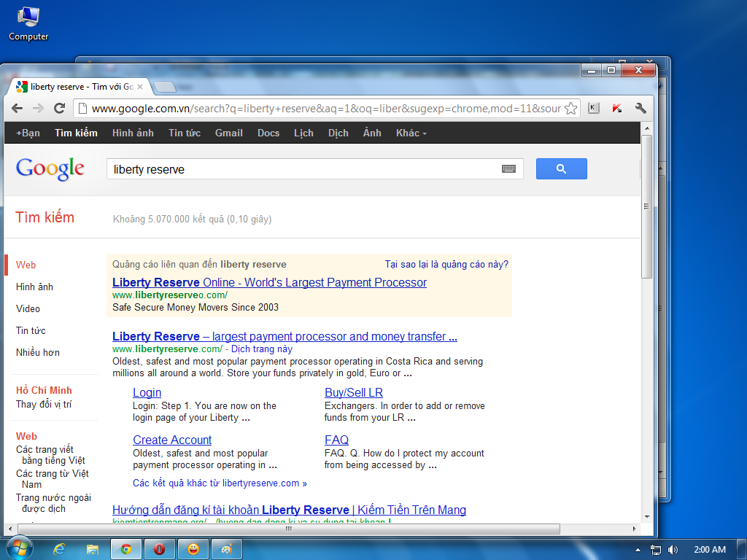
Task: Click the vertical scrollbar down arrow
Action: click(646, 517)
